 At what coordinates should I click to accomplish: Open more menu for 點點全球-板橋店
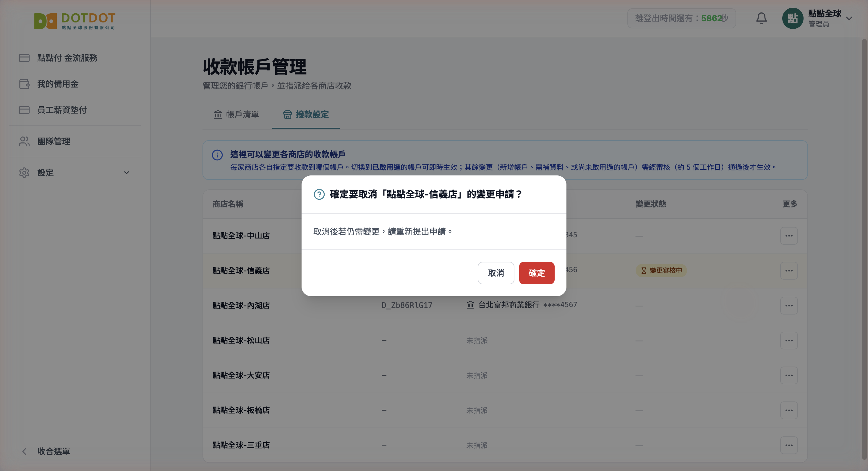pos(789,410)
